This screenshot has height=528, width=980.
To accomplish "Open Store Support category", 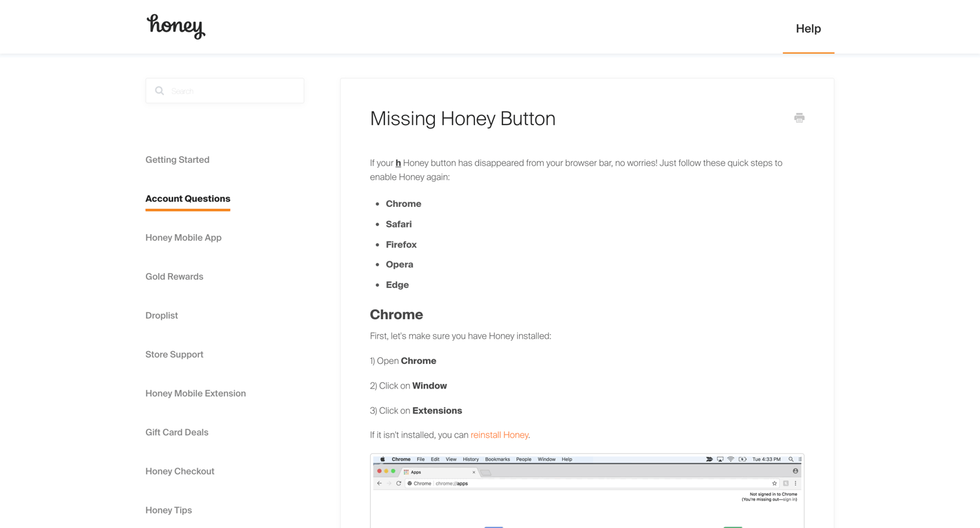I will (x=174, y=354).
